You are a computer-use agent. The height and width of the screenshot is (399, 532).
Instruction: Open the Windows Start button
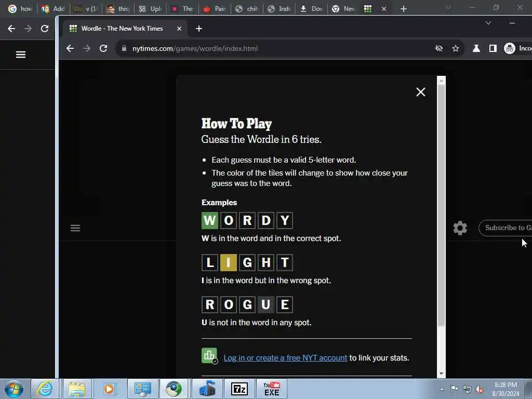tap(14, 389)
